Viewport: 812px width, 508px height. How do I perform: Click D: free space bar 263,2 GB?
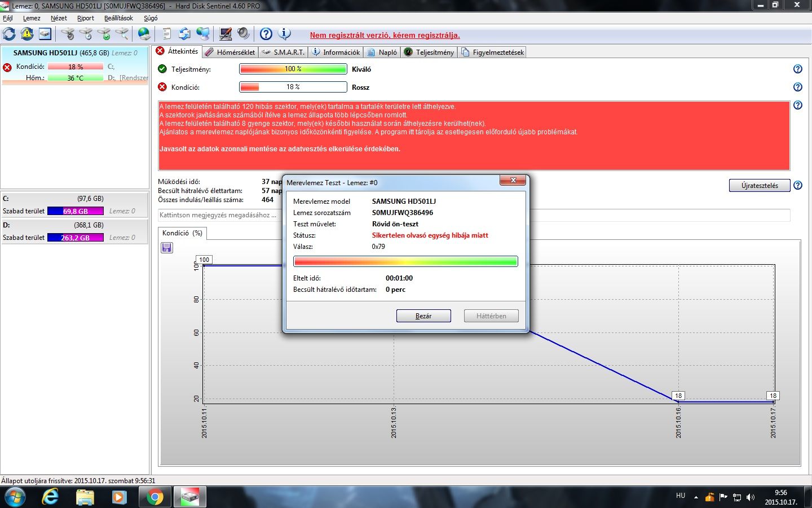click(76, 238)
